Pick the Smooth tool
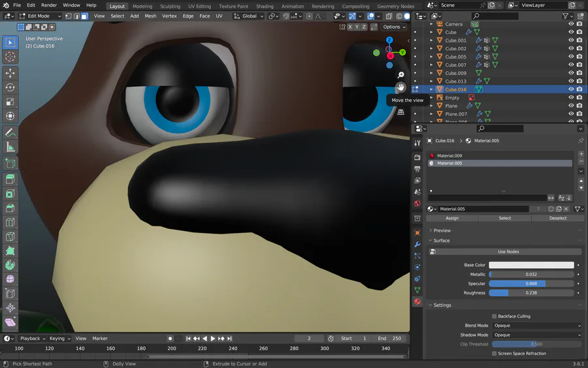This screenshot has height=368, width=588. pyautogui.click(x=10, y=279)
